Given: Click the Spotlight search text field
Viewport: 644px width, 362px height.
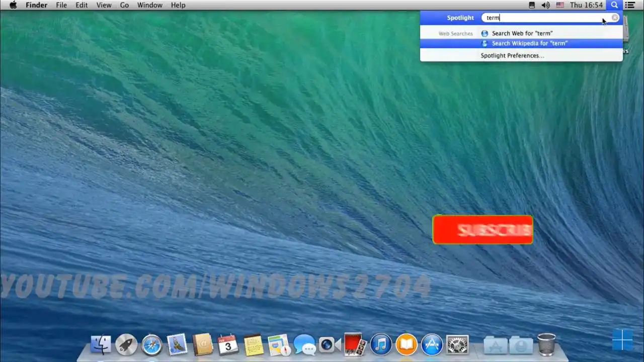Looking at the screenshot, I should 550,18.
